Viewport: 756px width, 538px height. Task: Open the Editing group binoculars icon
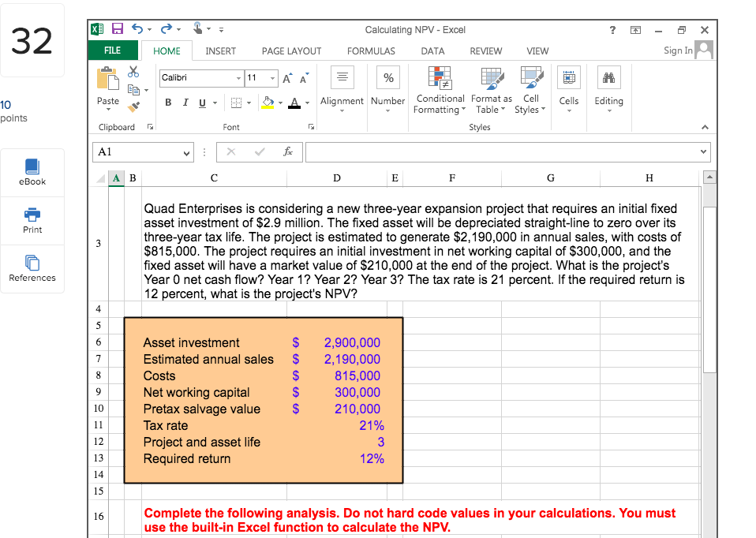608,77
